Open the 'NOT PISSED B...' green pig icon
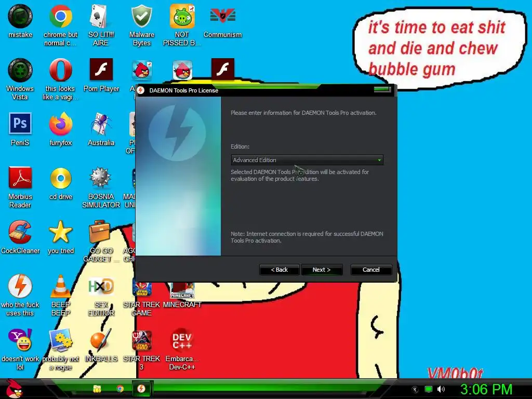 click(182, 16)
